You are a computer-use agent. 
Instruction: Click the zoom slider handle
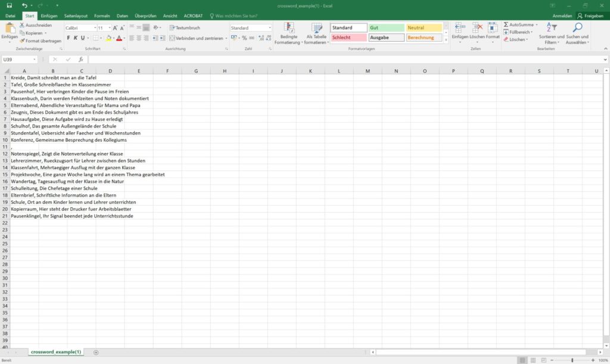(x=572, y=360)
